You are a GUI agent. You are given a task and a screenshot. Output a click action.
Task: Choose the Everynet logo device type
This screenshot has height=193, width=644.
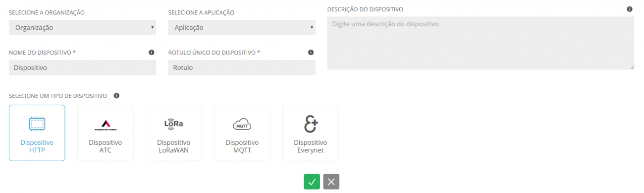tap(311, 124)
